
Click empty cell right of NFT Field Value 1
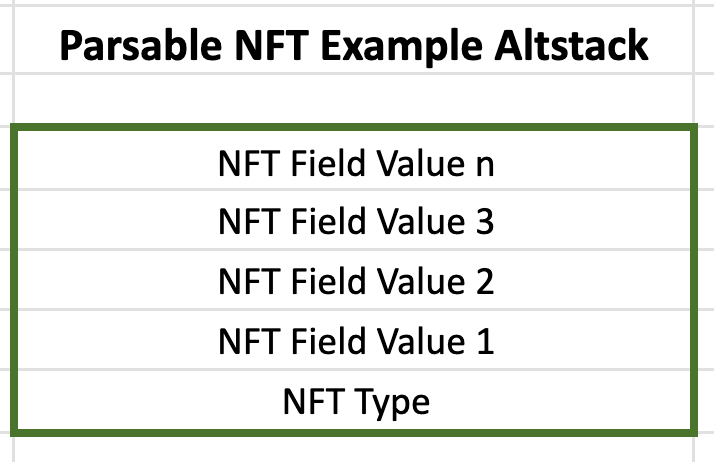click(706, 342)
